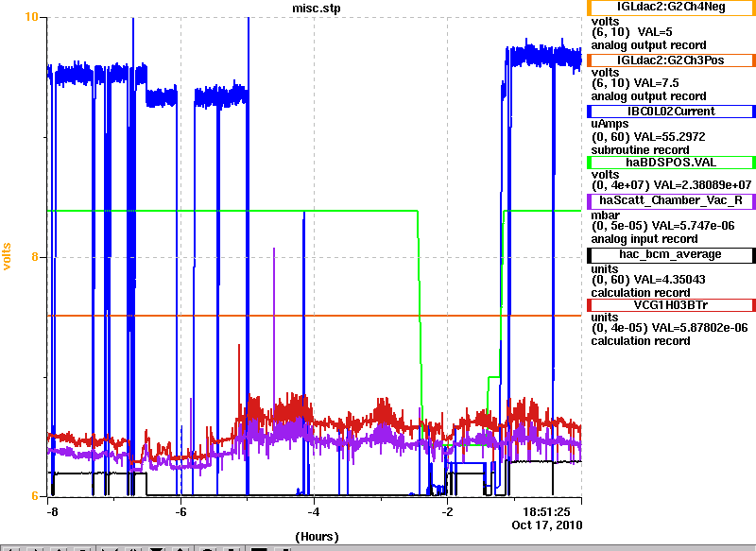The image size is (756, 551).
Task: Click the y-axis maximum label '10'
Action: (x=31, y=17)
